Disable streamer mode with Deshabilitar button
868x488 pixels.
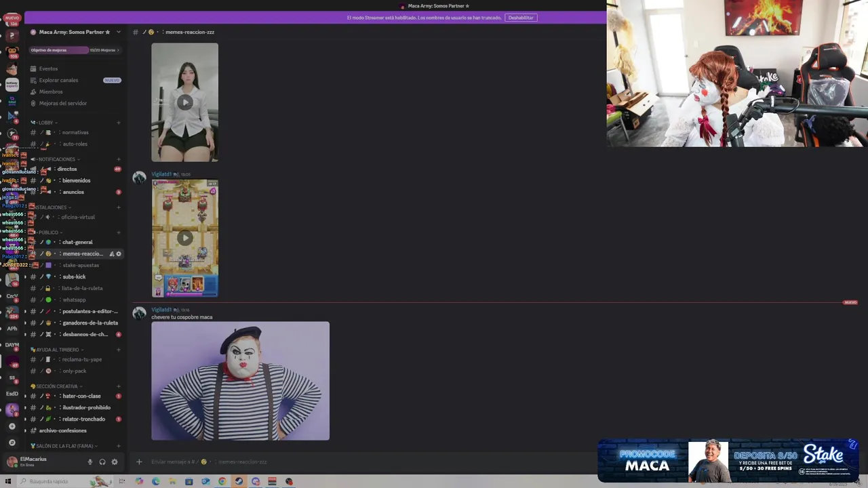point(521,18)
